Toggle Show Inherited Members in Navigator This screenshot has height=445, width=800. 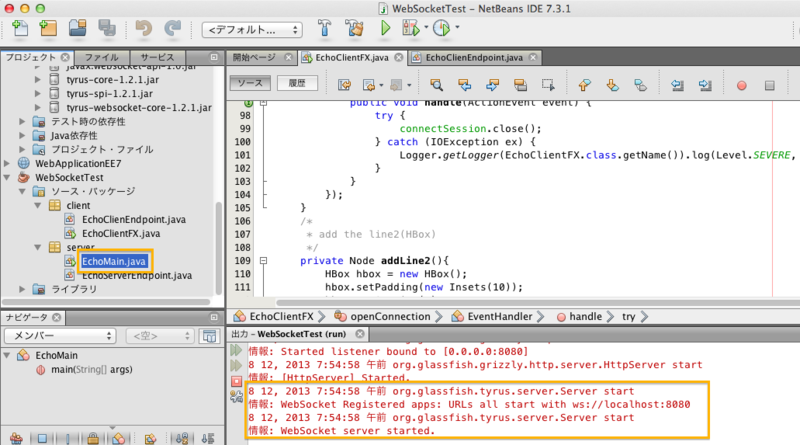16,438
